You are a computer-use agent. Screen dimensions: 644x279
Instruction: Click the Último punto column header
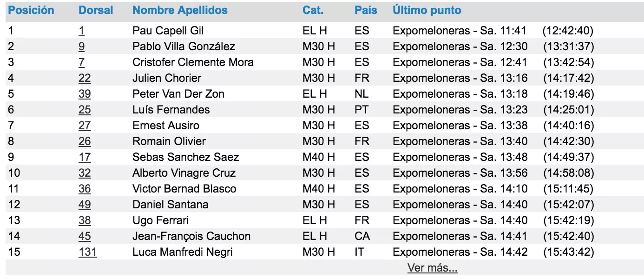(427, 10)
